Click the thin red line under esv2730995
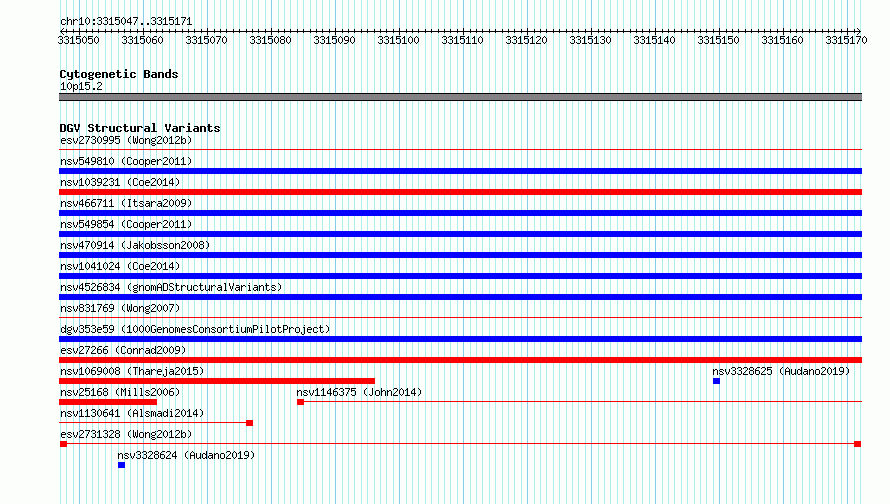The height and width of the screenshot is (504, 890). [460, 150]
